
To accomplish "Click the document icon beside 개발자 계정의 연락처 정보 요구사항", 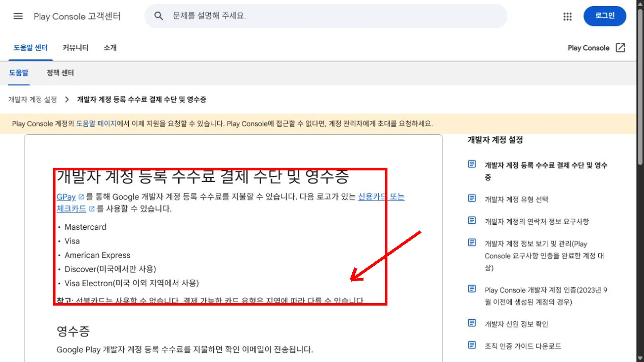I will (472, 221).
